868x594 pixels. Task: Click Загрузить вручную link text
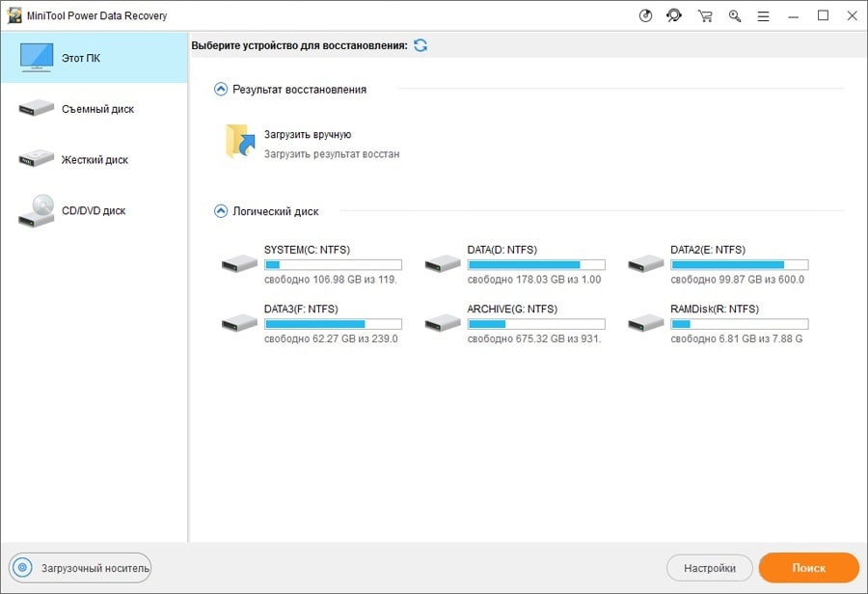pyautogui.click(x=308, y=135)
